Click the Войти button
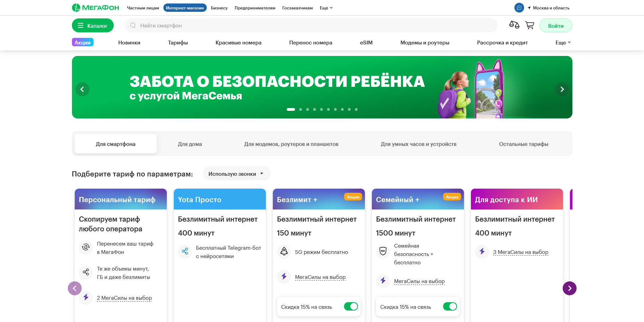This screenshot has height=322, width=644. (x=556, y=25)
